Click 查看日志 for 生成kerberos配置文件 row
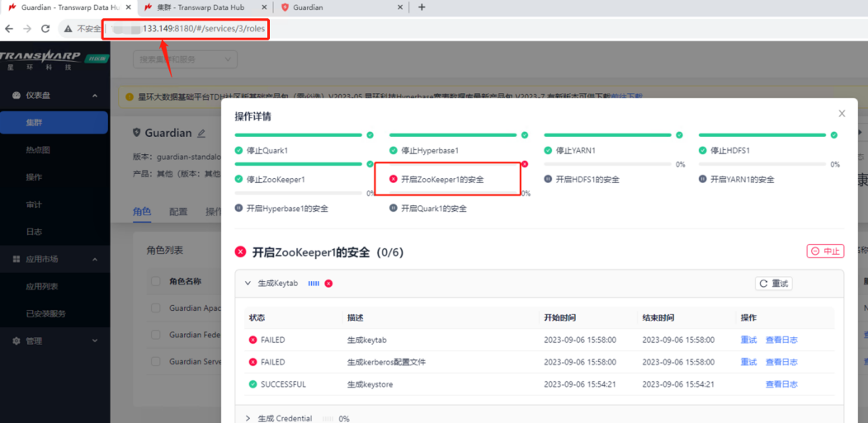The image size is (868, 423). coord(781,362)
